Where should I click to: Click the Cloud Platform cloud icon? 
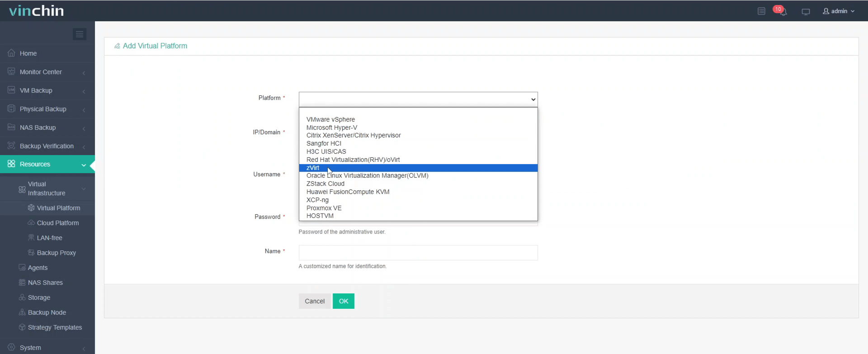pyautogui.click(x=31, y=222)
